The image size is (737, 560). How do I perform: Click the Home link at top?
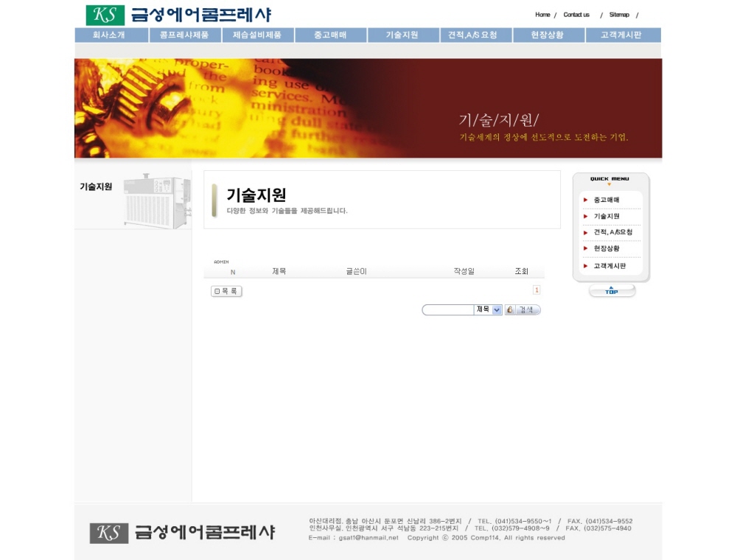click(x=542, y=15)
